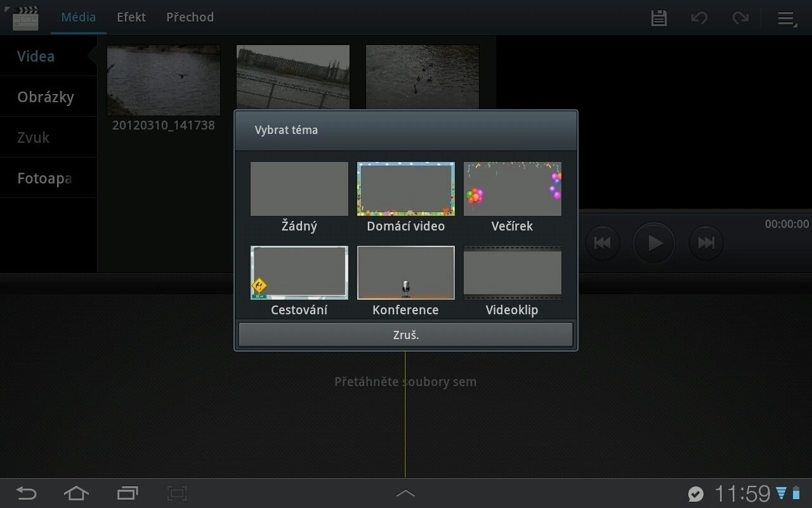Click the 00:00:00 timecode
Image resolution: width=812 pixels, height=508 pixels.
pyautogui.click(x=787, y=224)
